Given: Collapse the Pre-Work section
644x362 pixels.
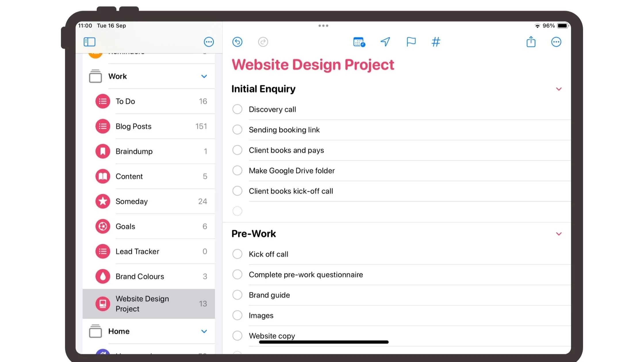Looking at the screenshot, I should point(559,234).
